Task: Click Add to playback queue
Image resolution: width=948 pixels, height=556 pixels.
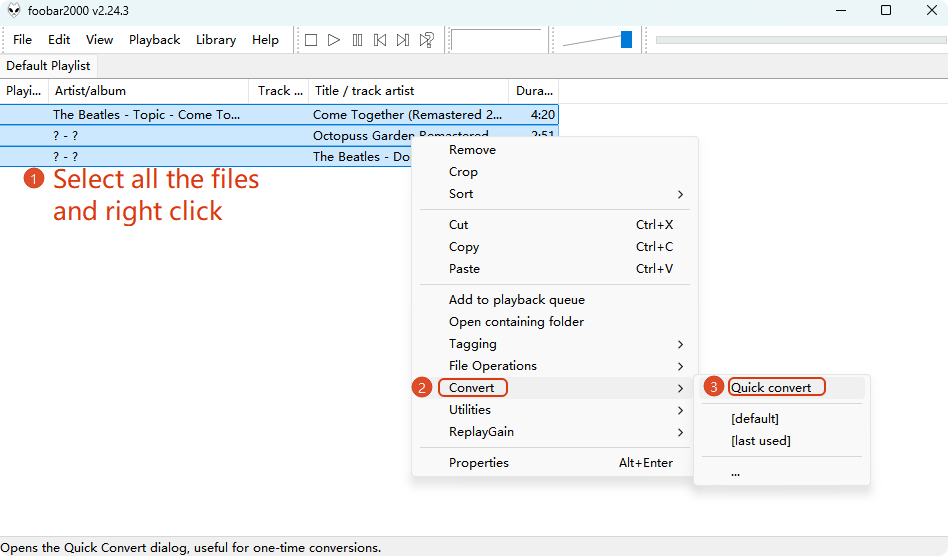Action: click(516, 300)
